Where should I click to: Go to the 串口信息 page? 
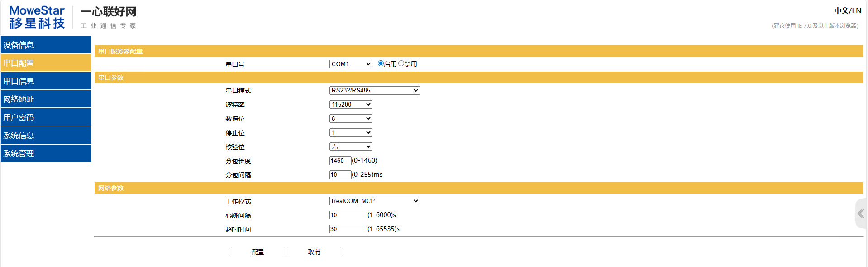pos(46,81)
